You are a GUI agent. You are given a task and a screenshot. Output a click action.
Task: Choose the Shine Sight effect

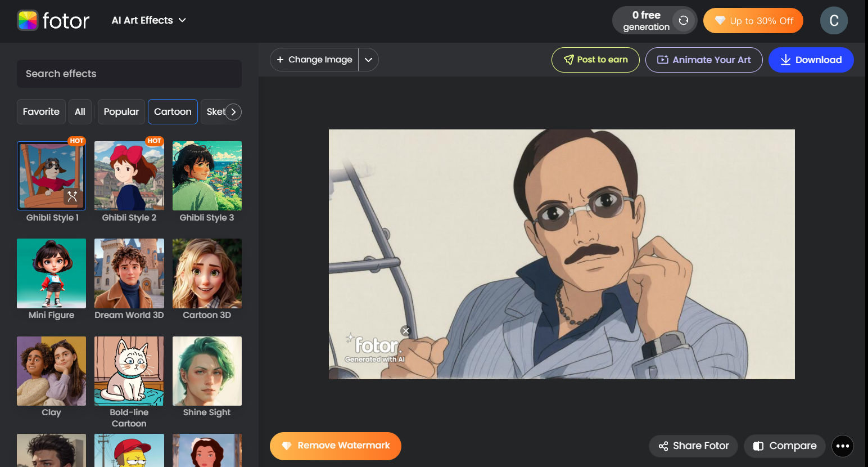tap(207, 371)
